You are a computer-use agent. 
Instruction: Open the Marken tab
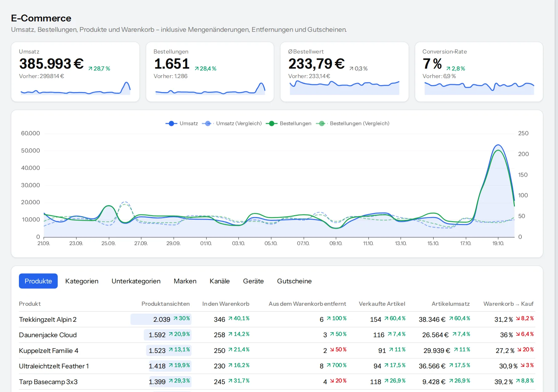(185, 281)
